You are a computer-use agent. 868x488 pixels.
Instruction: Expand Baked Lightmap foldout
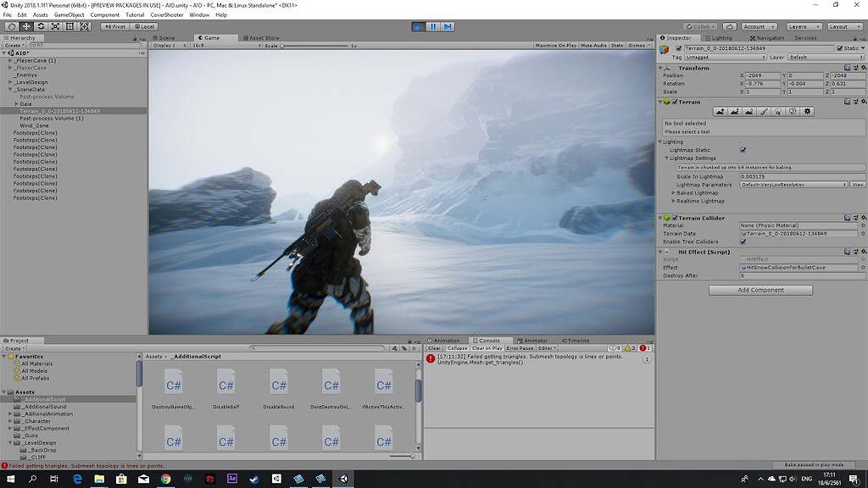(x=673, y=193)
